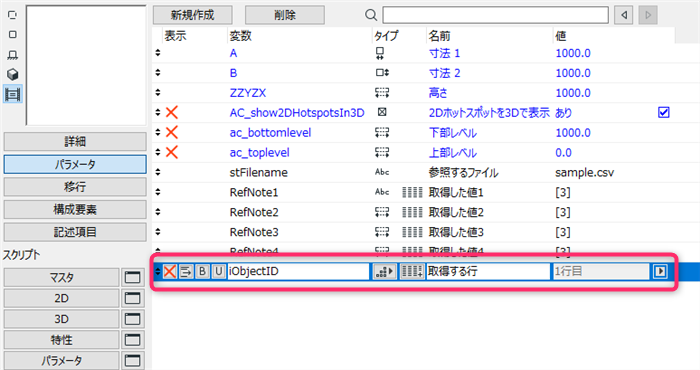Screen dimensions: 700x370
Task: Click length type icon of RefNote2
Action: click(382, 212)
